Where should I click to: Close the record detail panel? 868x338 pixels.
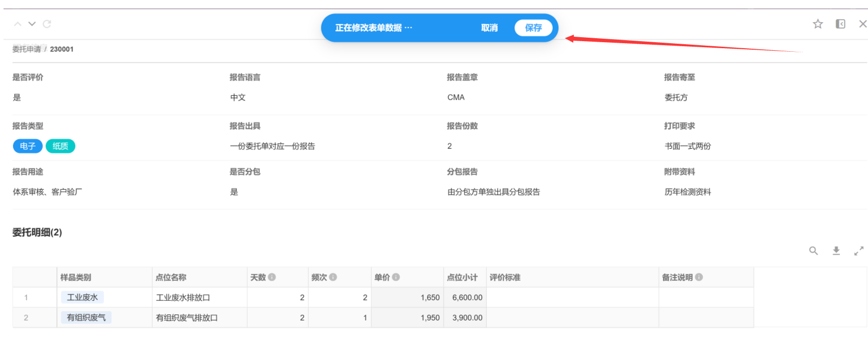pos(862,24)
